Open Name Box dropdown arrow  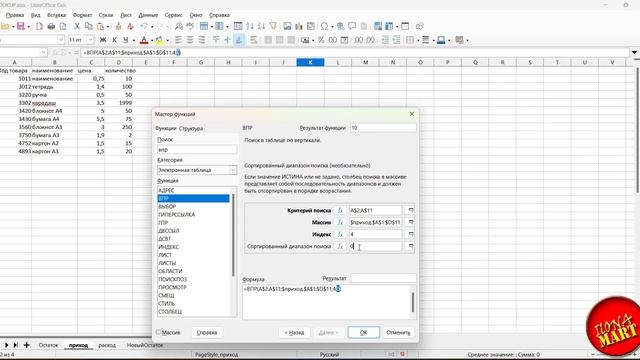[x=43, y=53]
